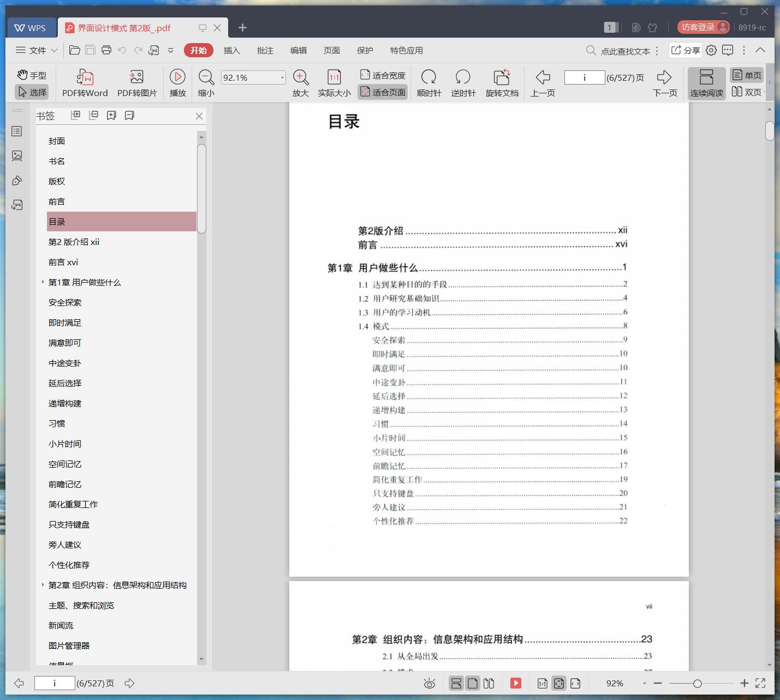This screenshot has width=780, height=700.
Task: Open file via folder icon
Action: pyautogui.click(x=75, y=50)
